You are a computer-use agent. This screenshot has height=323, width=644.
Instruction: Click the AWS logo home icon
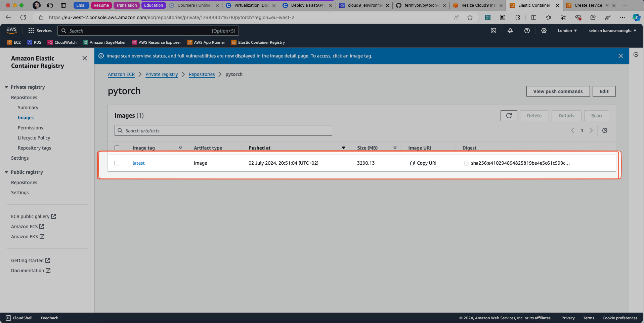12,31
